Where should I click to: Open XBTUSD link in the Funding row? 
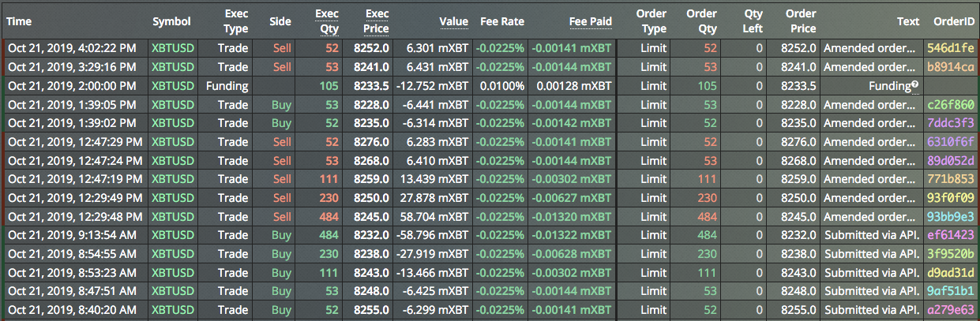click(x=172, y=85)
